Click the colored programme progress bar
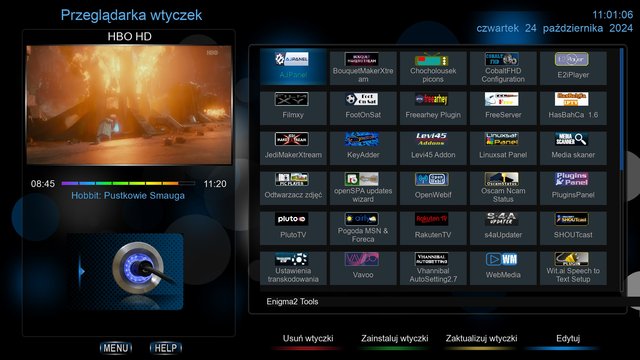 coord(128,183)
